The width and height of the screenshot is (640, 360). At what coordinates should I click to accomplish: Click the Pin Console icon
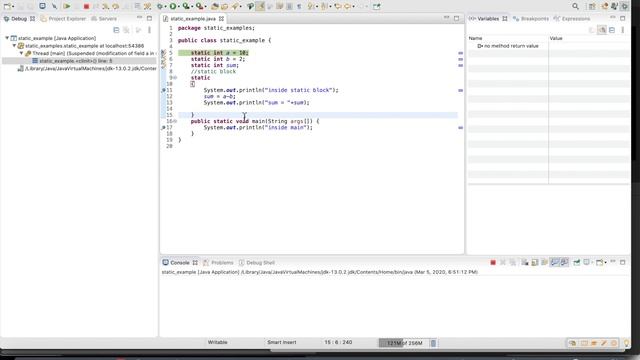[577, 262]
